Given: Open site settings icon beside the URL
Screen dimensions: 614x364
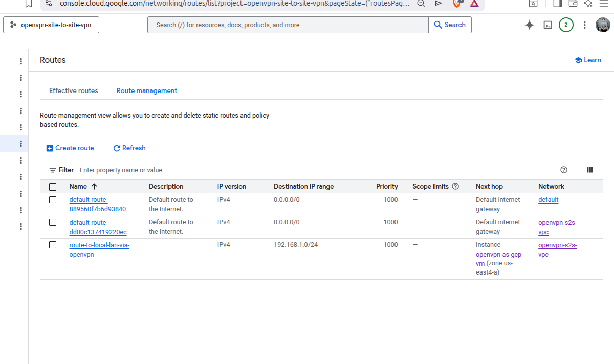Looking at the screenshot, I should pyautogui.click(x=48, y=3).
